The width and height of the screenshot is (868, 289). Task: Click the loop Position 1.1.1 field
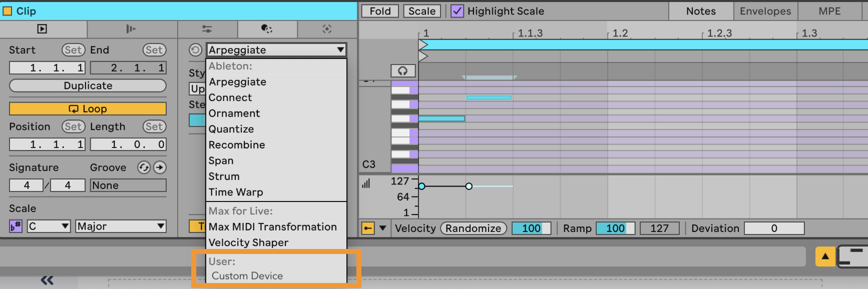(x=48, y=144)
